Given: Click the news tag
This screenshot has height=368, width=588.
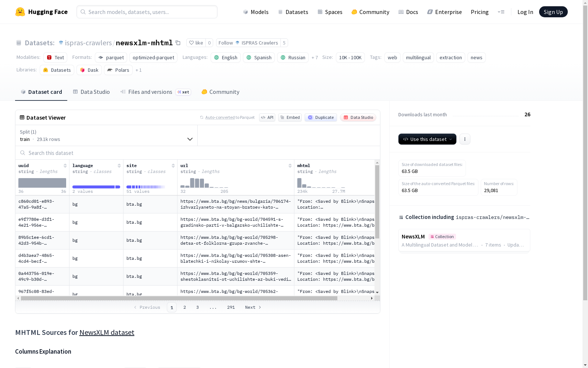Looking at the screenshot, I should pos(476,57).
